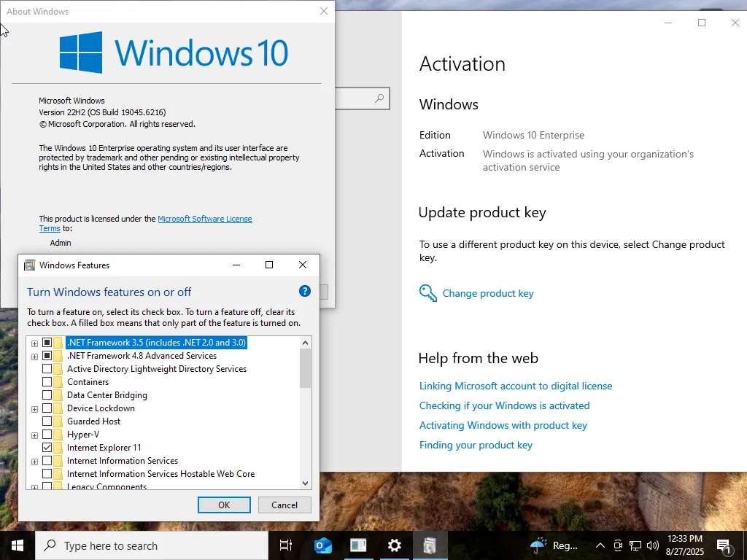Maximize the Windows Features window
The width and height of the screenshot is (747, 560).
point(269,265)
